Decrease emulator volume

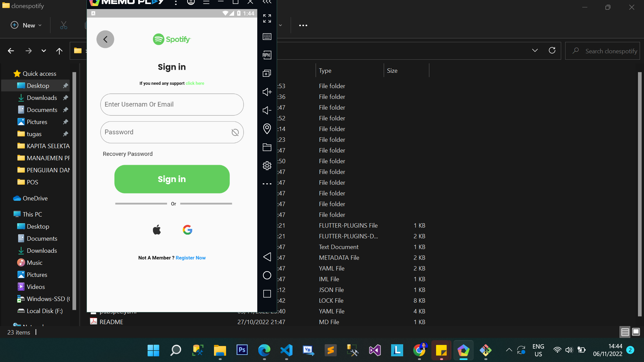coord(267,110)
